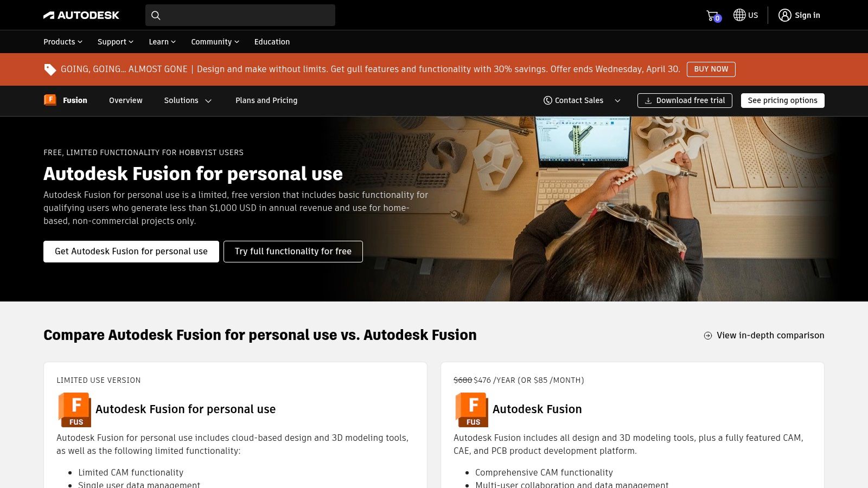Click the FUS icon for Autodesk Fusion card
Viewport: 868px width, 488px height.
coord(471,409)
